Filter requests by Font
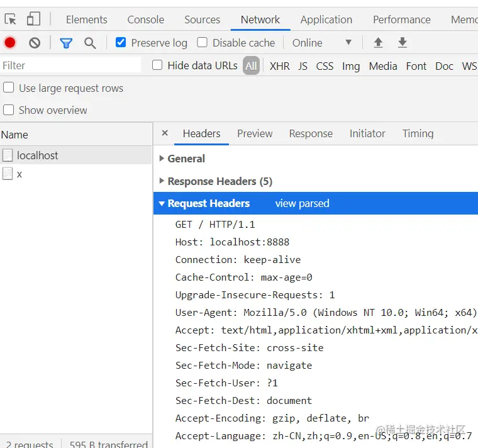 pyautogui.click(x=416, y=66)
